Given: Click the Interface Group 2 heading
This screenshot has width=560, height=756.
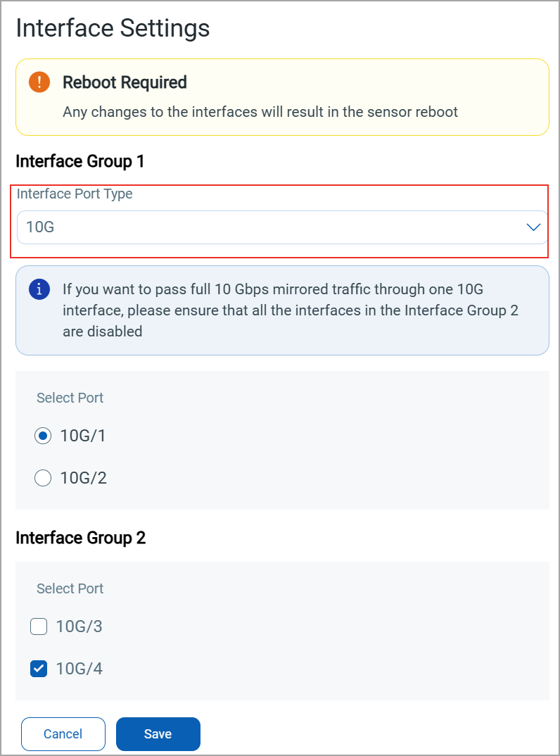Looking at the screenshot, I should click(x=80, y=538).
